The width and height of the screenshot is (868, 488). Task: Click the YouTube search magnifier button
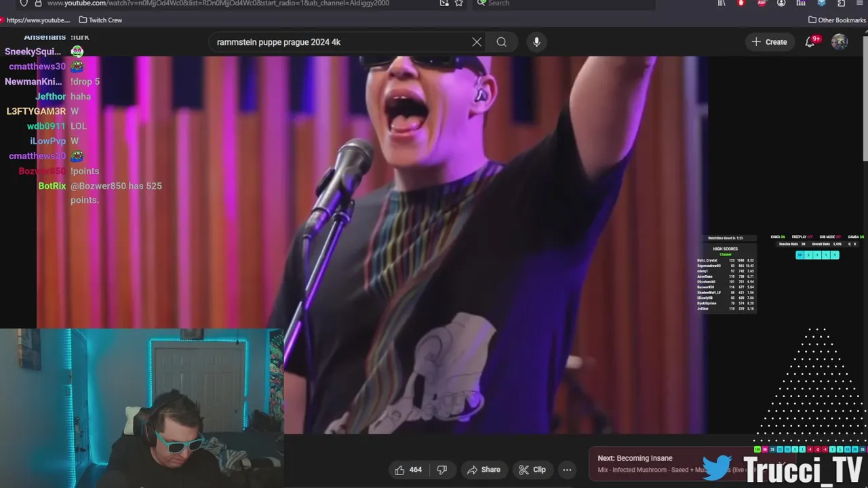click(x=501, y=42)
